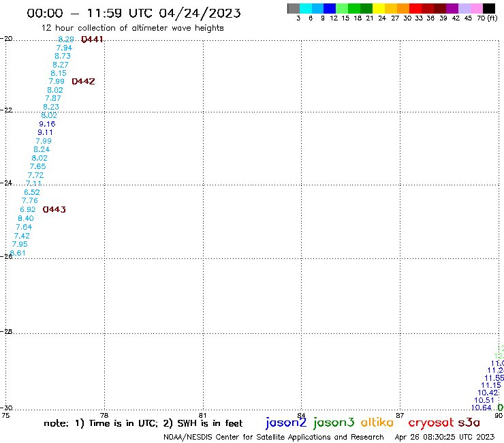The height and width of the screenshot is (443, 504).
Task: Click the 8.15 wave height value
Action: click(x=59, y=73)
